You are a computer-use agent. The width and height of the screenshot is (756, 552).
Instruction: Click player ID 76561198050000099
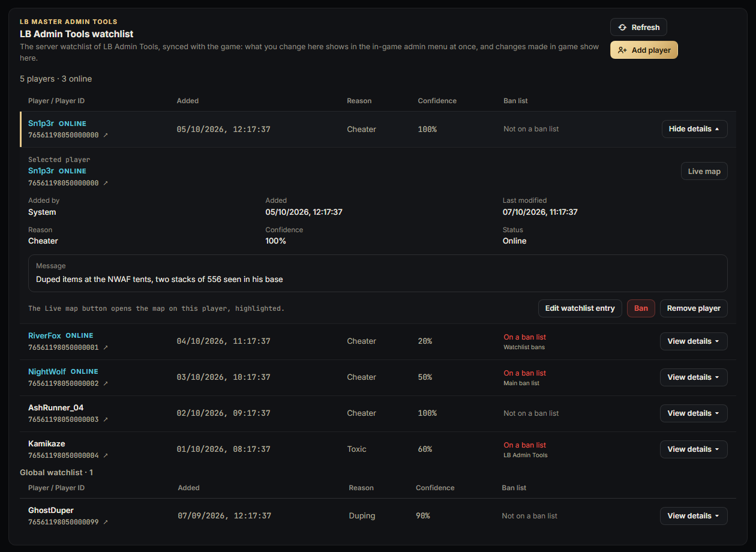pyautogui.click(x=64, y=522)
